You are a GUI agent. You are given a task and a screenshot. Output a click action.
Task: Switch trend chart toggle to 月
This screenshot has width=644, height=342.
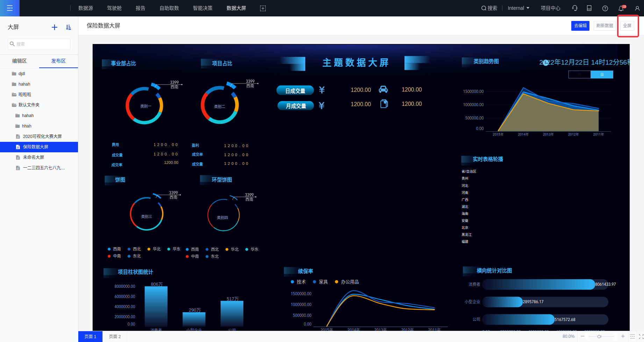[x=579, y=74]
